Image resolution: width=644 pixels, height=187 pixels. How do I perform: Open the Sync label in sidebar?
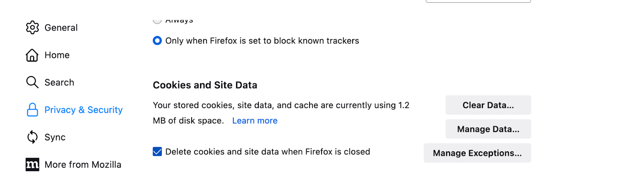pyautogui.click(x=55, y=137)
